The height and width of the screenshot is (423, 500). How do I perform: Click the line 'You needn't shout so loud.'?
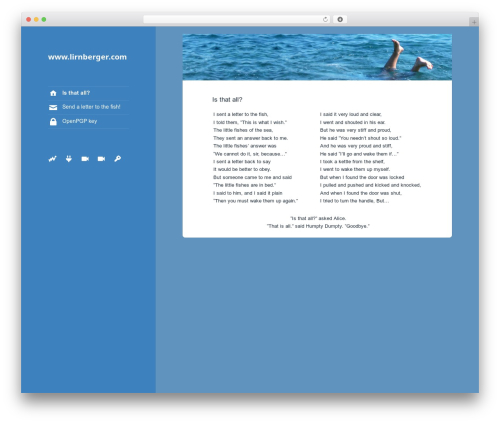point(361,138)
